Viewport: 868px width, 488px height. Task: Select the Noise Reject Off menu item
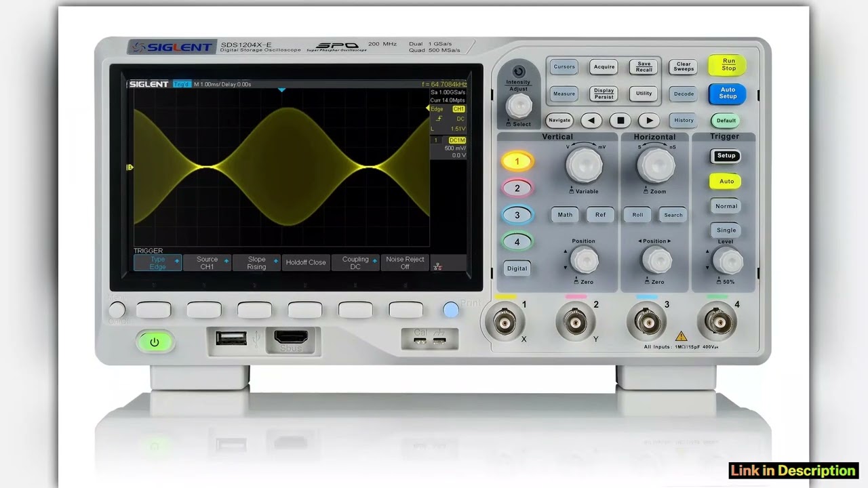tap(405, 263)
